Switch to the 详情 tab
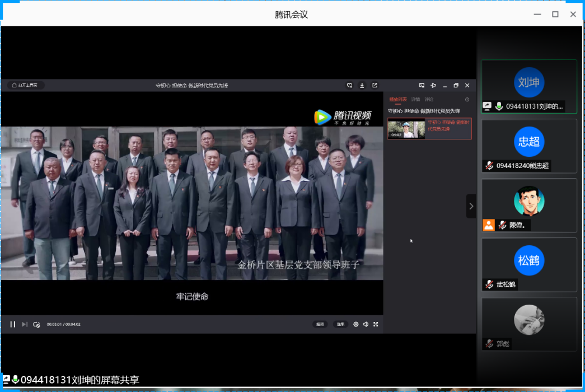This screenshot has width=585, height=392. (415, 100)
